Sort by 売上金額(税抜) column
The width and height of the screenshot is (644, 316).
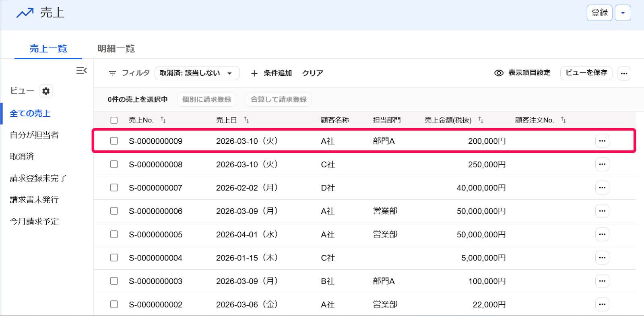[481, 120]
